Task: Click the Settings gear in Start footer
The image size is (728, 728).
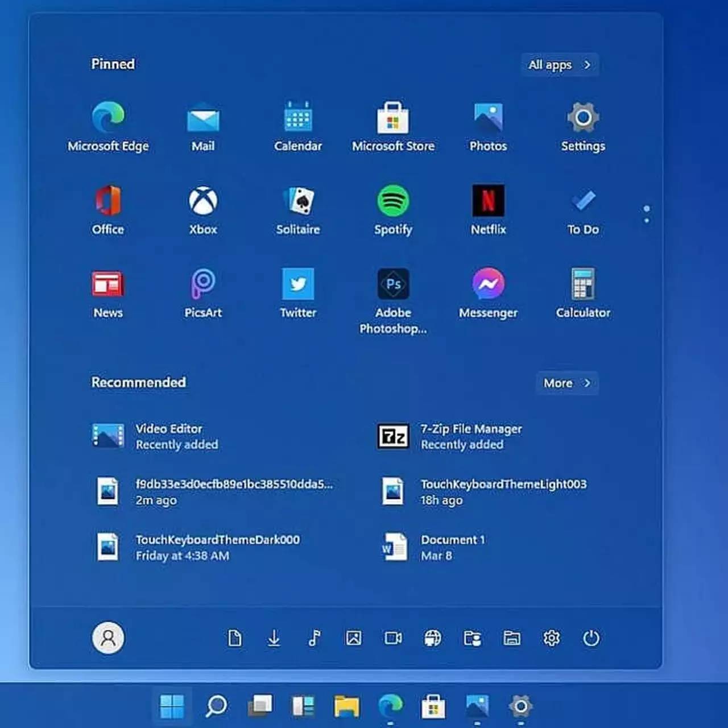Action: tap(551, 638)
